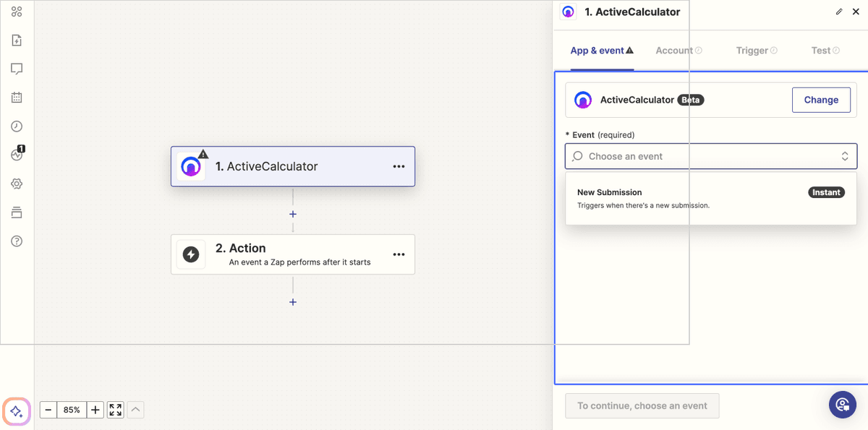Viewport: 868px width, 430px height.
Task: Click the 85% zoom level field
Action: [x=72, y=410]
